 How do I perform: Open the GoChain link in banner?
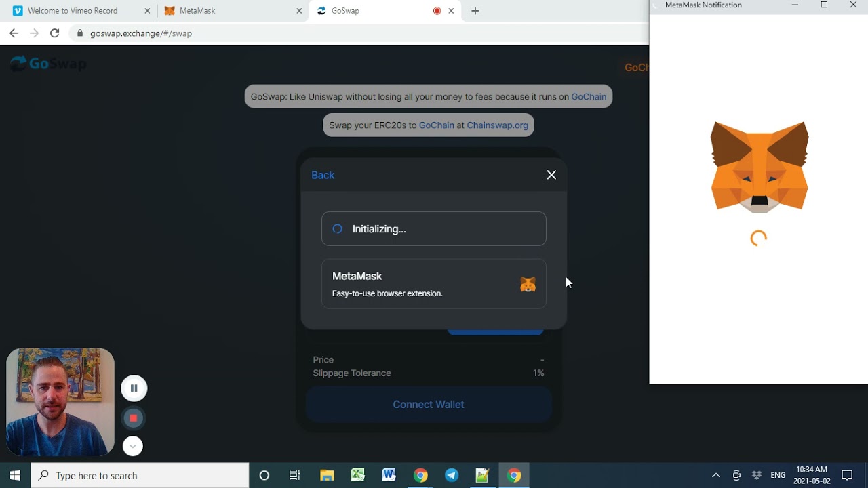click(x=589, y=96)
